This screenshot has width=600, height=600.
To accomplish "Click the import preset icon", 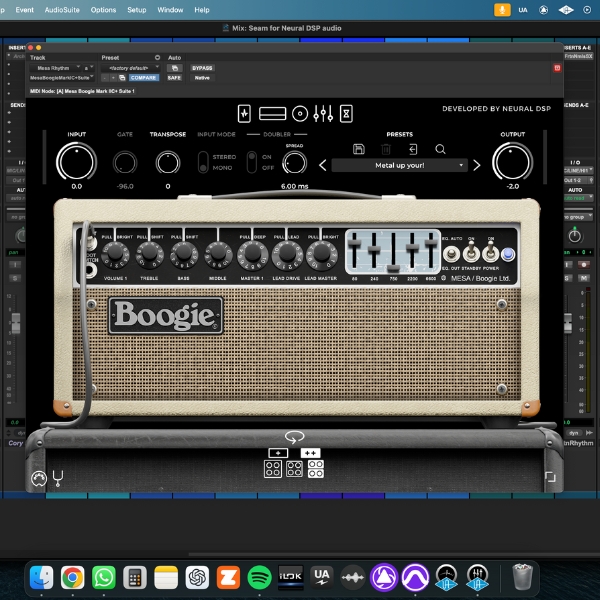I will coord(413,149).
